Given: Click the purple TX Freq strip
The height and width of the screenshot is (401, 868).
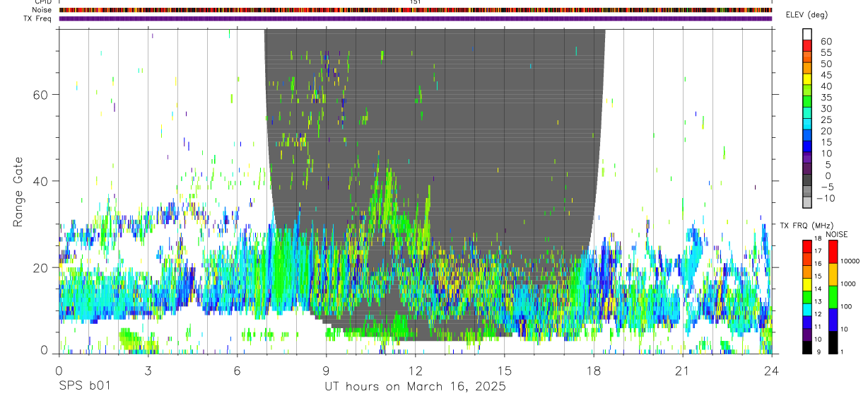Looking at the screenshot, I should [x=415, y=18].
